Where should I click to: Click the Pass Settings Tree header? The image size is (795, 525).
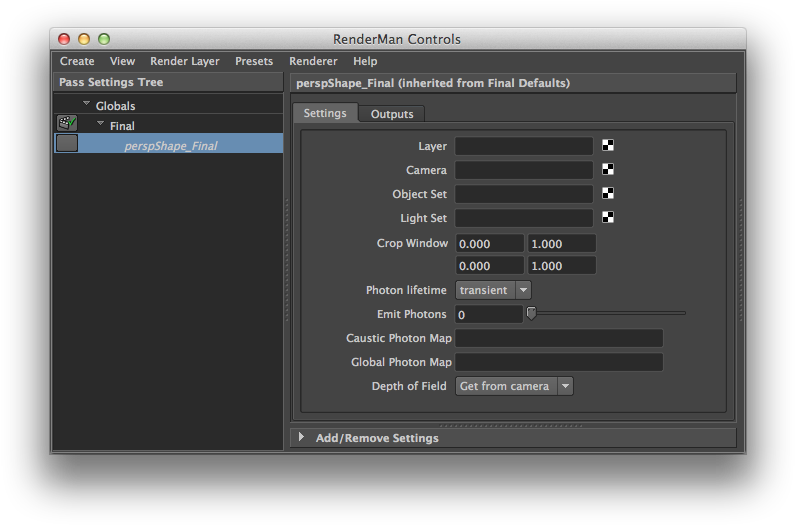click(168, 82)
